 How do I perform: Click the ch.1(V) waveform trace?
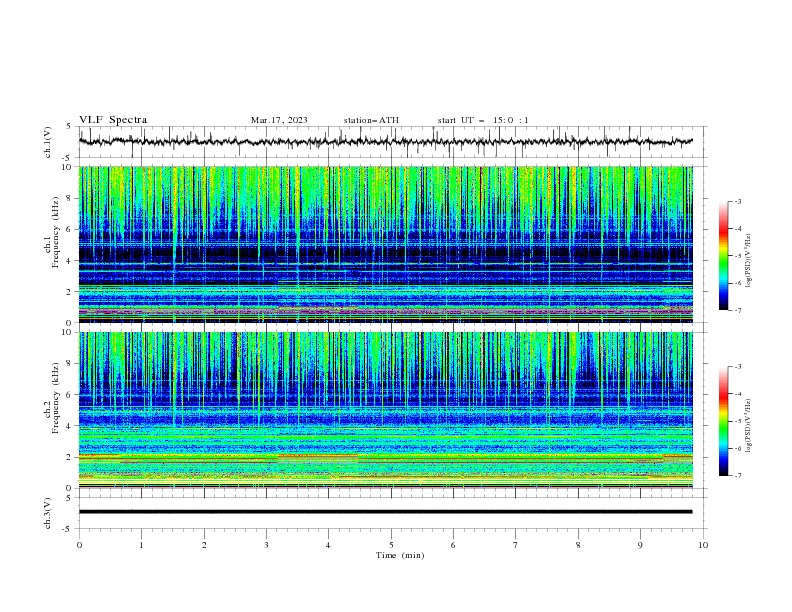[x=386, y=141]
